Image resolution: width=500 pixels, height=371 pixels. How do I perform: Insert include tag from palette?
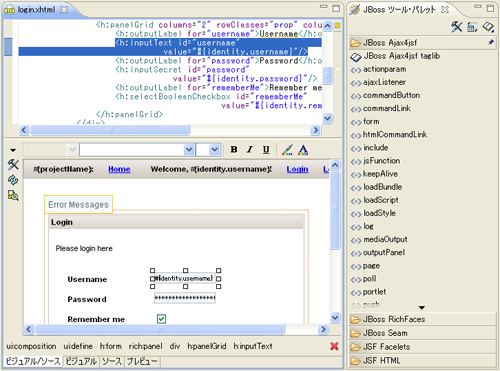369,148
